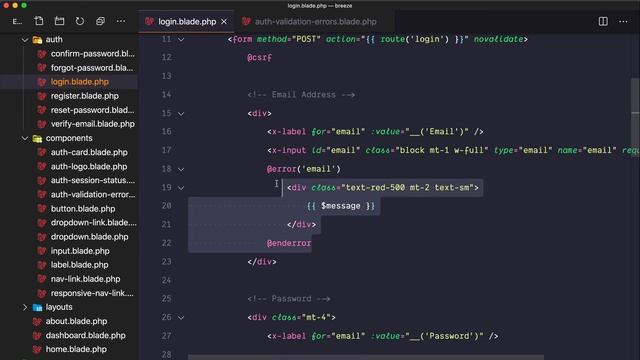Click x-label tag on line 27
This screenshot has width=640, height=360.
(x=287, y=336)
